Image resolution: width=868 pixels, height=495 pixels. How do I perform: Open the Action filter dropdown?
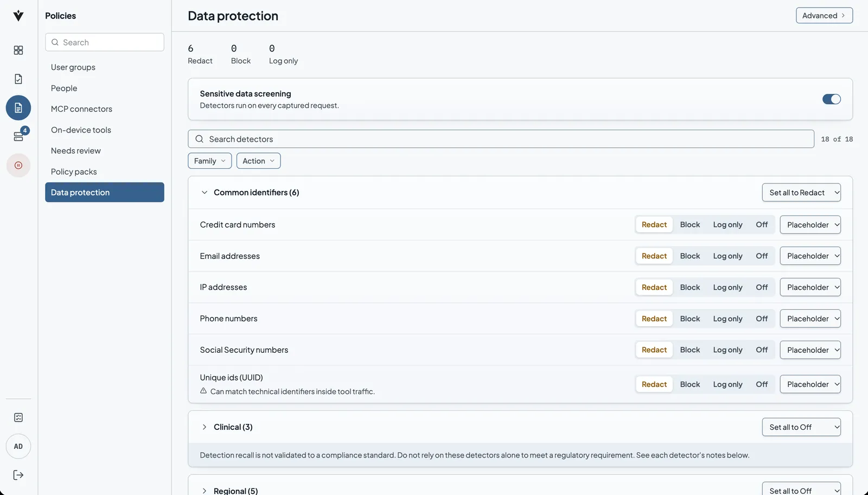258,161
